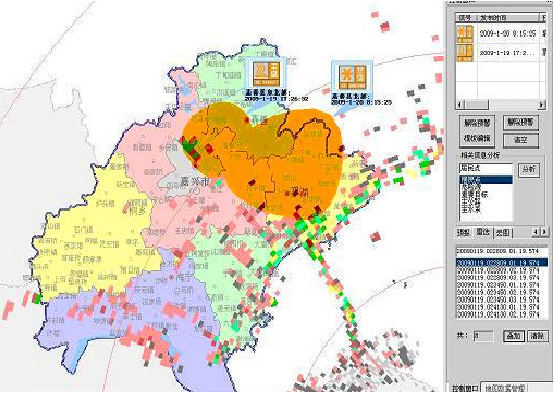Viewport: 554px width, 393px height.
Task: Open the snowflake warning icon on the map
Action: click(352, 77)
